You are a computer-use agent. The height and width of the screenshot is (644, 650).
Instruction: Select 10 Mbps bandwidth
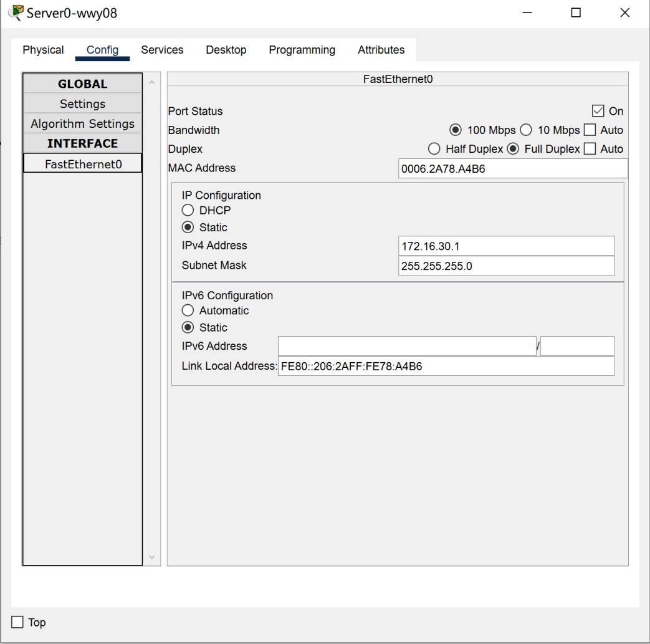[525, 130]
